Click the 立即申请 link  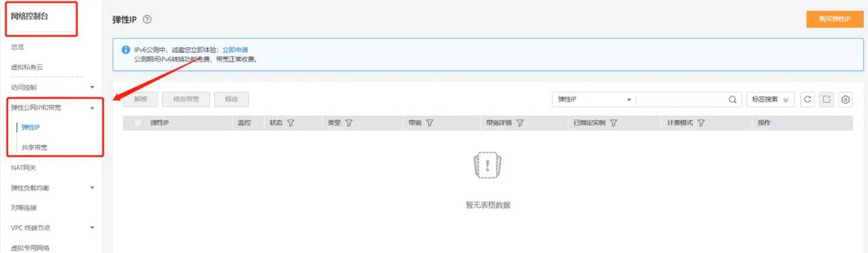[235, 50]
